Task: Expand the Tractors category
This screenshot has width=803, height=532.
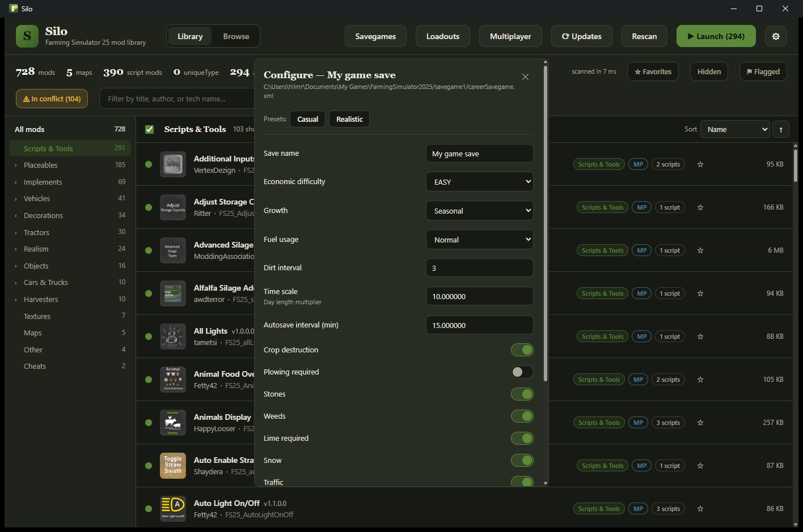Action: (16, 233)
